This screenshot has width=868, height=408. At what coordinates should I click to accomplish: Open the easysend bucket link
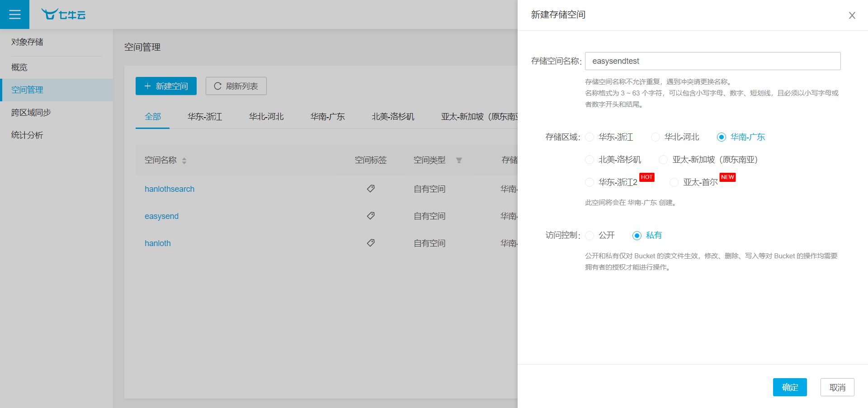tap(161, 216)
